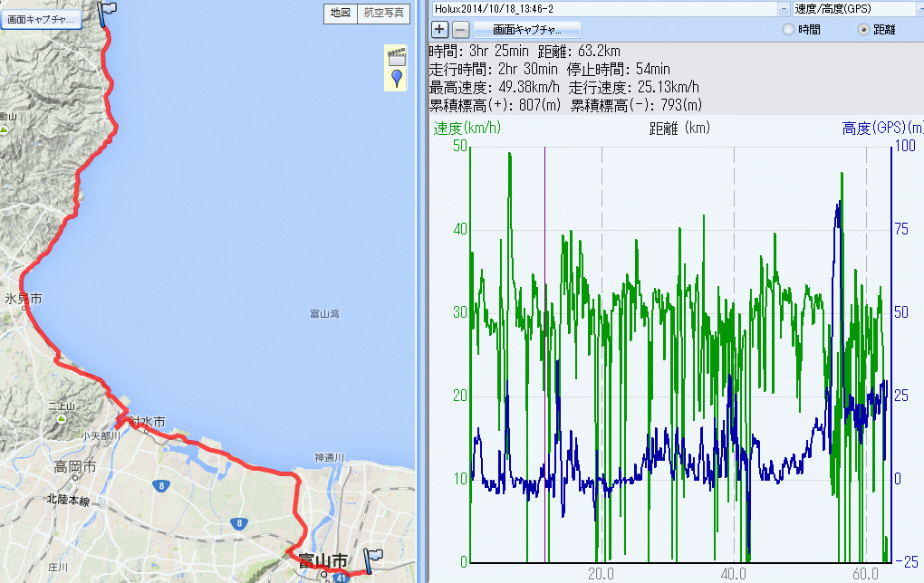Open the Holux track log dropdown
Viewport: 924px width, 583px height.
pyautogui.click(x=783, y=8)
